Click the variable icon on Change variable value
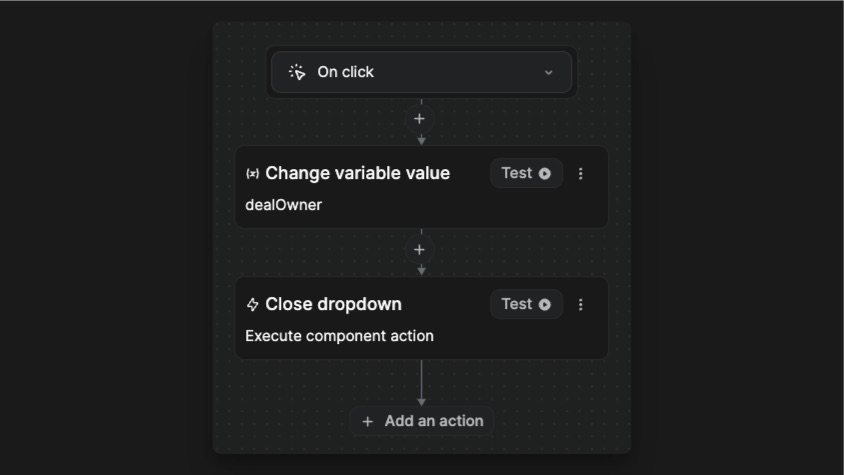 pyautogui.click(x=252, y=173)
